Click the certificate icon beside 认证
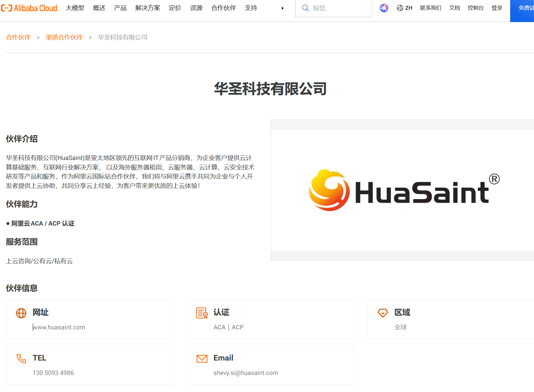534x392 pixels. (x=202, y=313)
